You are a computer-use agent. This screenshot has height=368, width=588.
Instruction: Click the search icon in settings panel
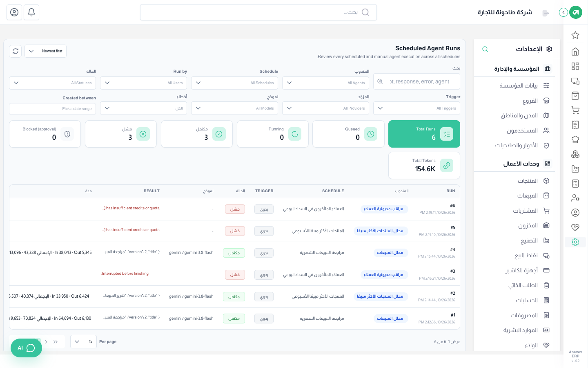[x=485, y=49]
